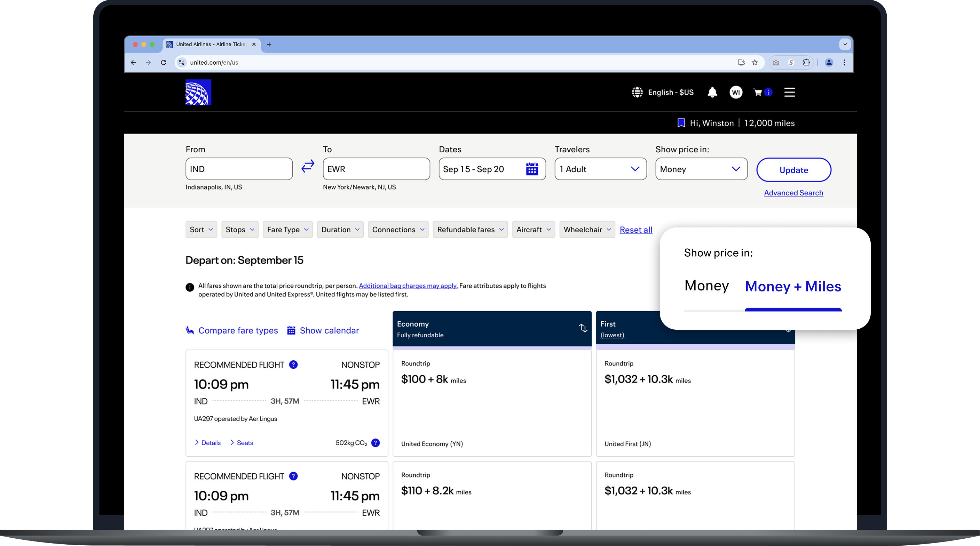
Task: Open the Stops filter dropdown
Action: coord(240,229)
